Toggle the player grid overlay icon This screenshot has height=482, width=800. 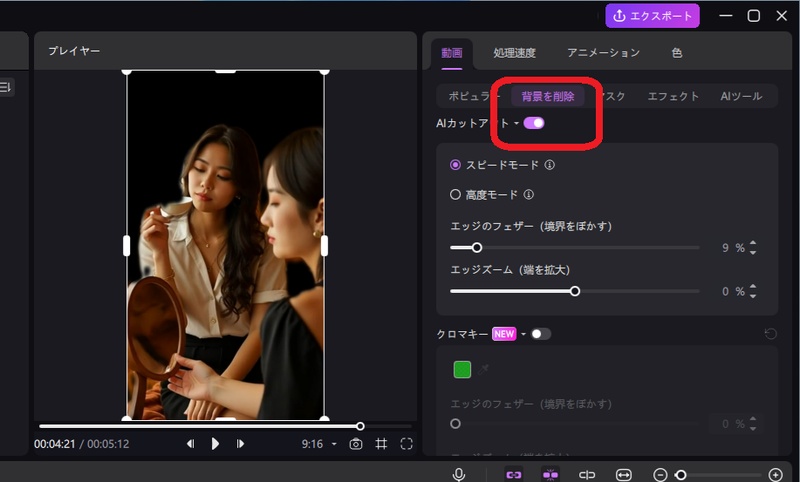point(381,444)
